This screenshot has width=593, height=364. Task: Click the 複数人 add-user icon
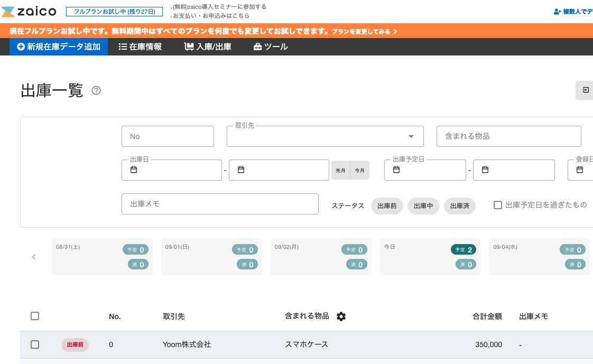(x=557, y=12)
